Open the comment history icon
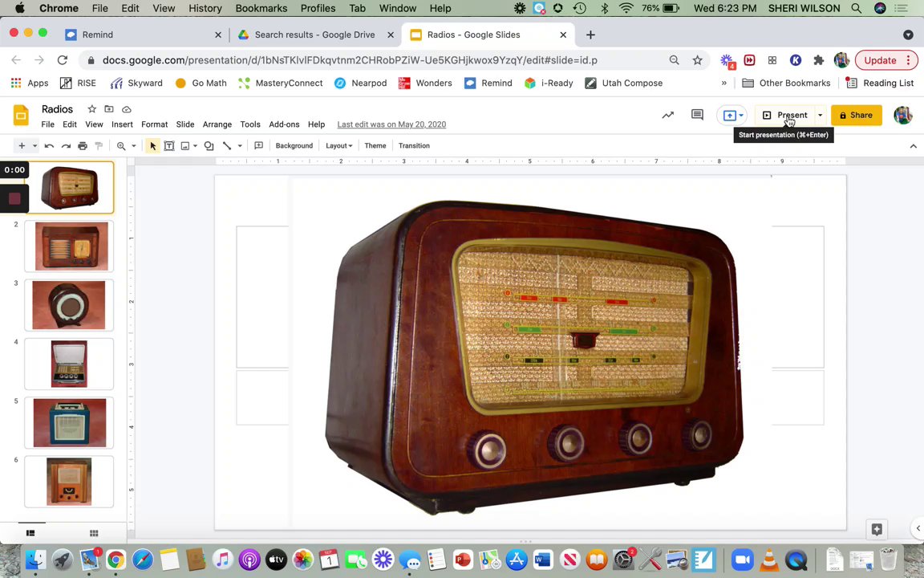This screenshot has width=924, height=578. pos(697,115)
